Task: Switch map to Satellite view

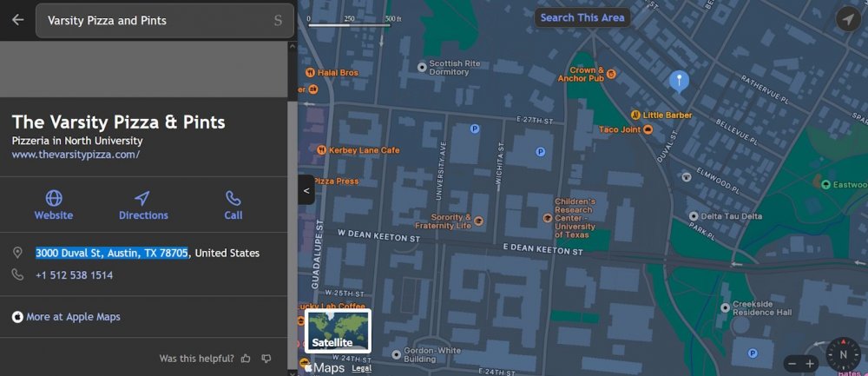Action: [x=339, y=331]
